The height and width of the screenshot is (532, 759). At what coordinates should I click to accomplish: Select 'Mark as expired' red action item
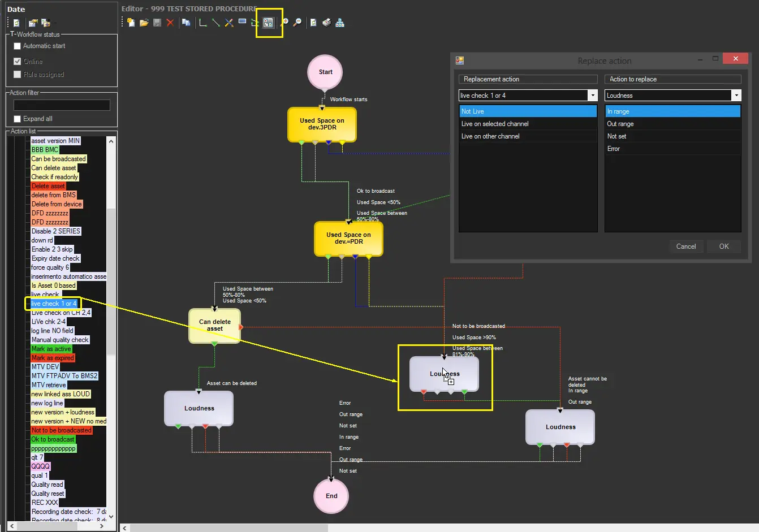point(53,358)
